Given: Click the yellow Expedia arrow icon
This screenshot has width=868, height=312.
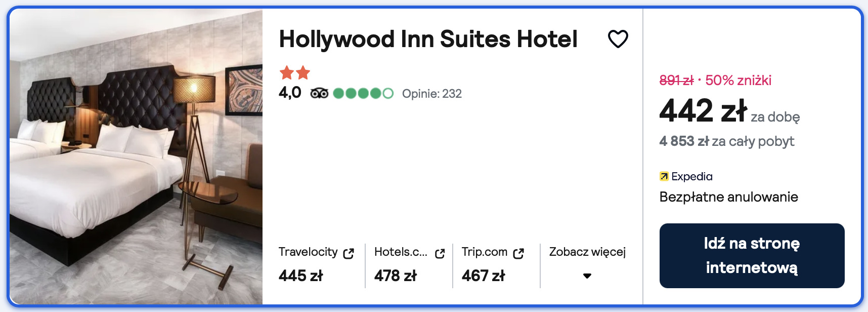Looking at the screenshot, I should tap(664, 176).
